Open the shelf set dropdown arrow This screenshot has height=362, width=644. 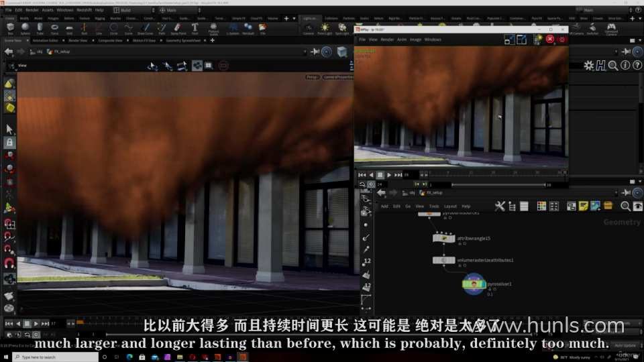pos(294,19)
